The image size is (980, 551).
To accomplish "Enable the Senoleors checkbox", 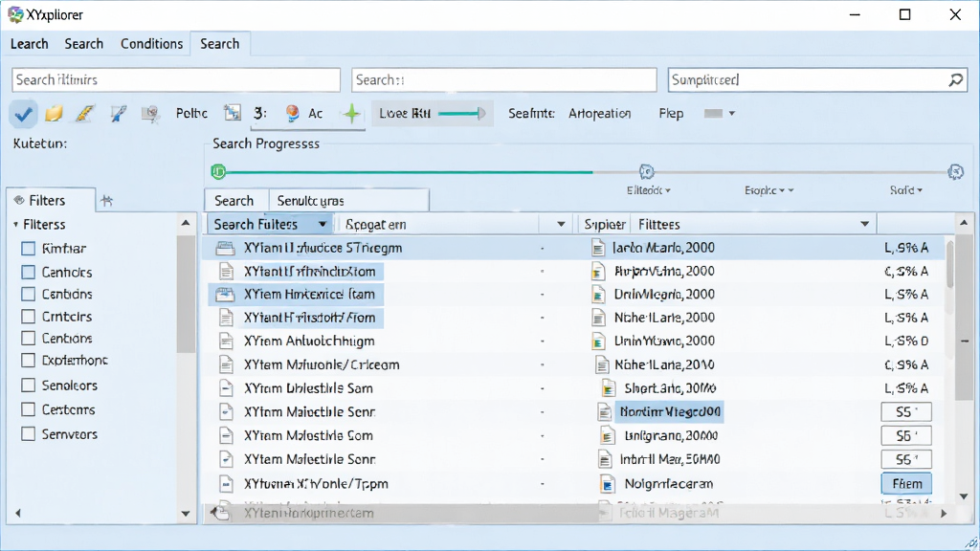I will [28, 385].
